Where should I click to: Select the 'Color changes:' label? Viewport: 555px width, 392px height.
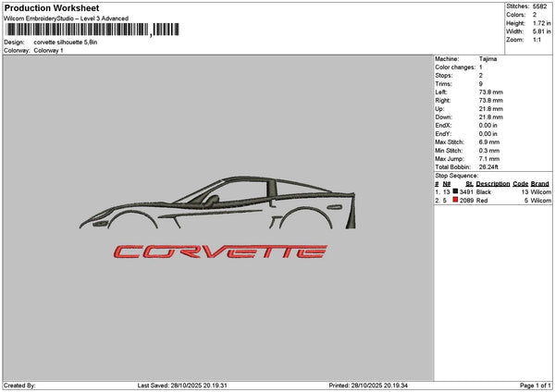point(455,67)
